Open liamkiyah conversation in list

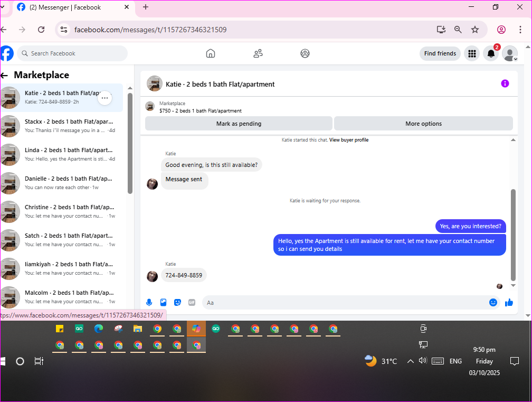tap(62, 268)
